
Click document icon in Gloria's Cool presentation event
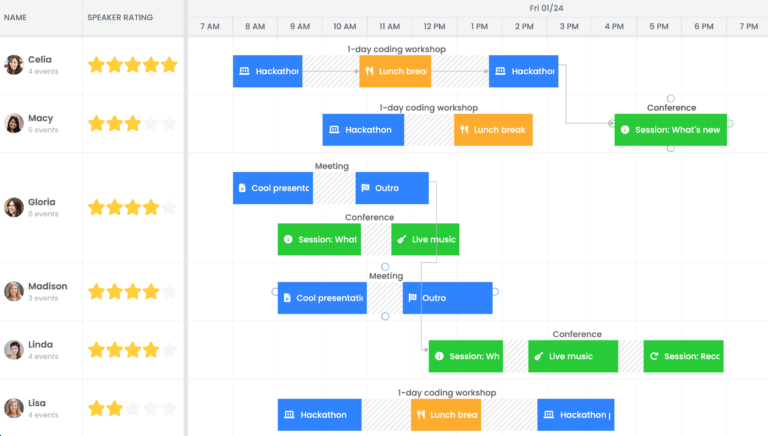pyautogui.click(x=242, y=188)
